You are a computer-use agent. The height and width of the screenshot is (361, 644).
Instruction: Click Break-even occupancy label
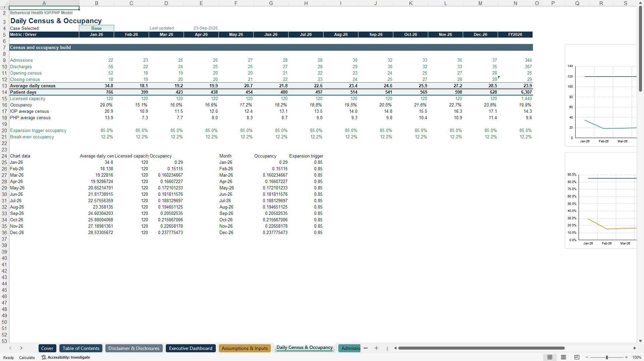(32, 137)
